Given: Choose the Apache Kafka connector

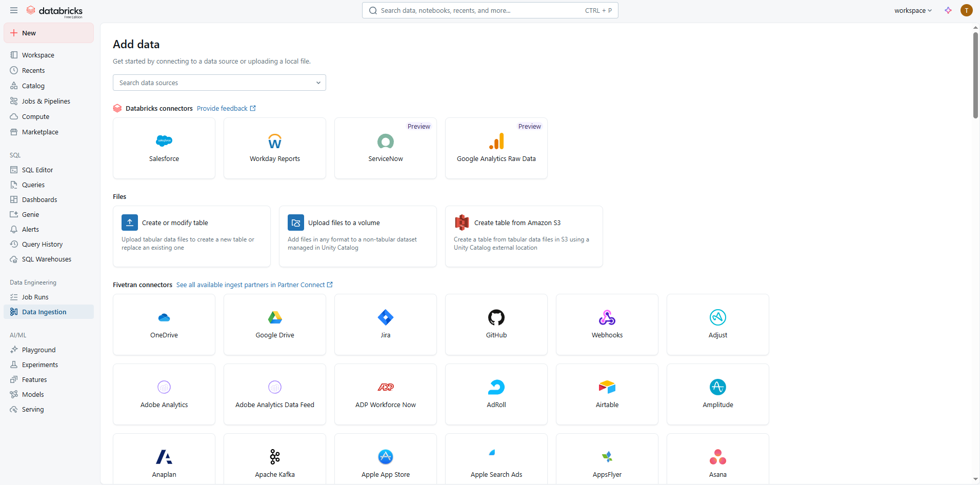Looking at the screenshot, I should pos(275,459).
